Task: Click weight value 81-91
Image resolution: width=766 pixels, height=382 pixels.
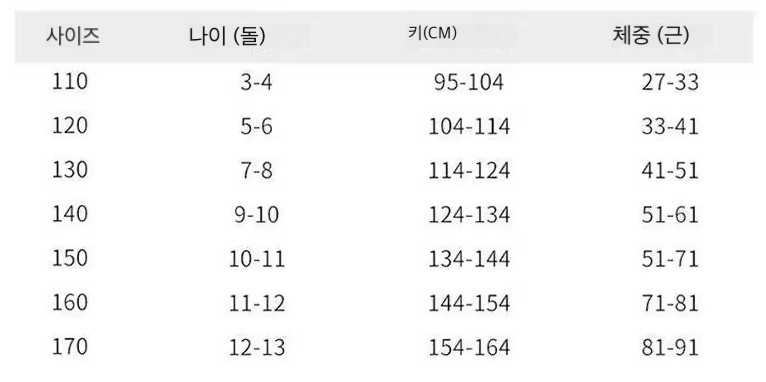Action: point(670,347)
